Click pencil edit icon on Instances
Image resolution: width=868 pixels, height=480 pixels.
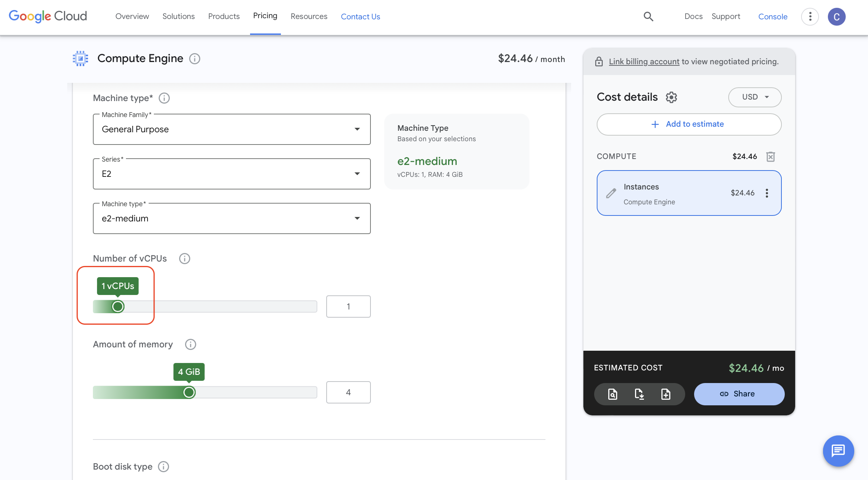pos(611,193)
